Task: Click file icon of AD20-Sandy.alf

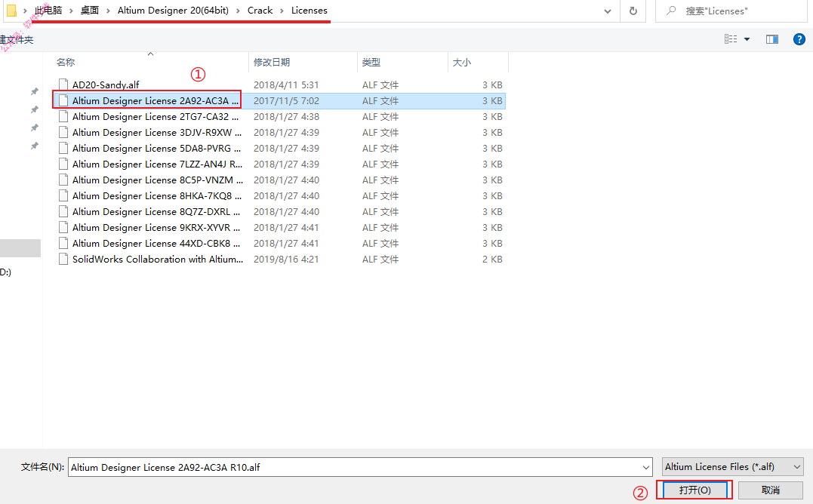Action: 63,85
